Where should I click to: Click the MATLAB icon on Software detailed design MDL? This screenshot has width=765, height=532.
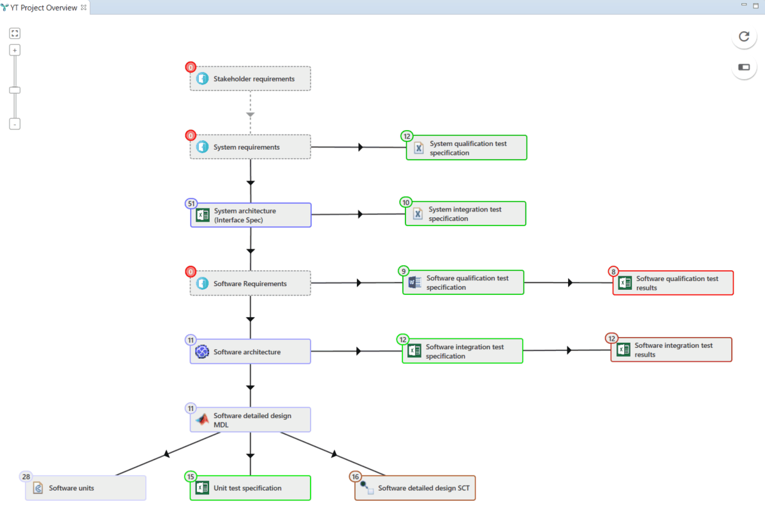(202, 419)
